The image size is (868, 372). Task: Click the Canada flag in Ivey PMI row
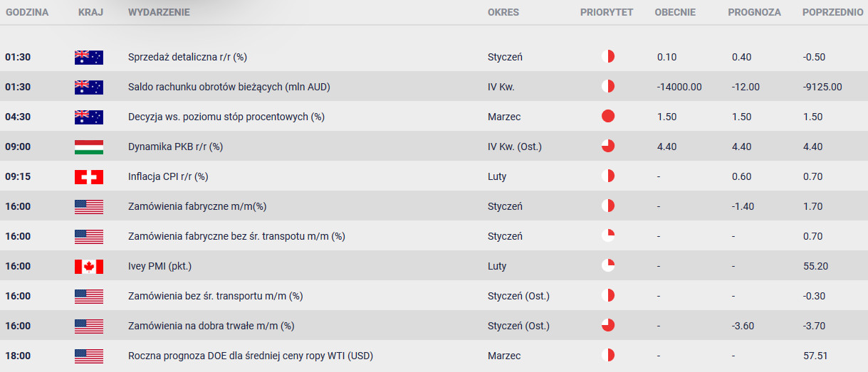click(x=89, y=267)
